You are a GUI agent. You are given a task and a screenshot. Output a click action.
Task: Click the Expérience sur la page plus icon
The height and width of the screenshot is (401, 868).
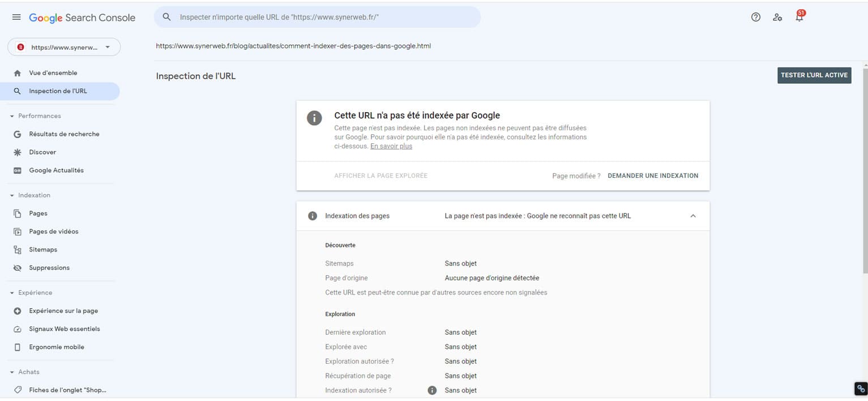click(18, 311)
